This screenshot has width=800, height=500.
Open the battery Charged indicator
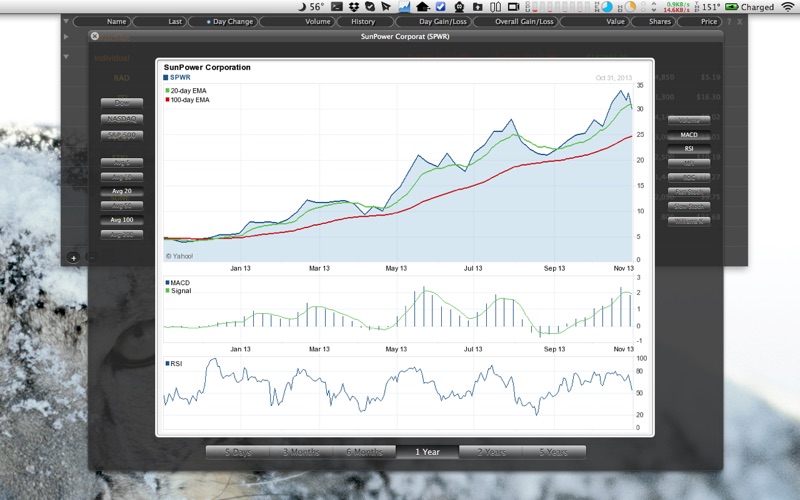click(750, 7)
